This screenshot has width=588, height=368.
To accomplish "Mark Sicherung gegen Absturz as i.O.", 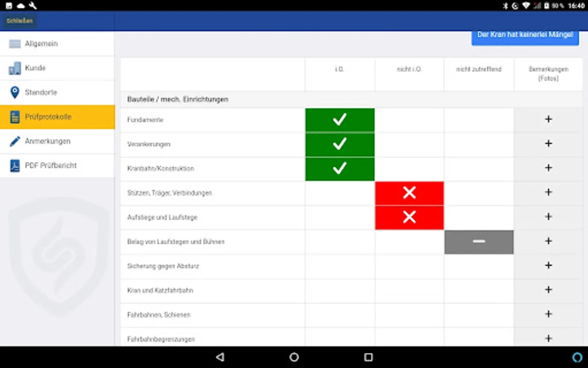I will tap(340, 266).
